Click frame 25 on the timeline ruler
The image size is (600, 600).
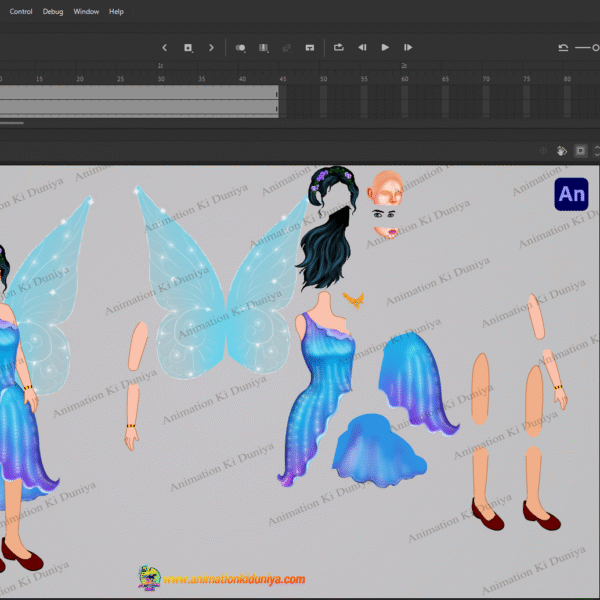click(x=120, y=79)
